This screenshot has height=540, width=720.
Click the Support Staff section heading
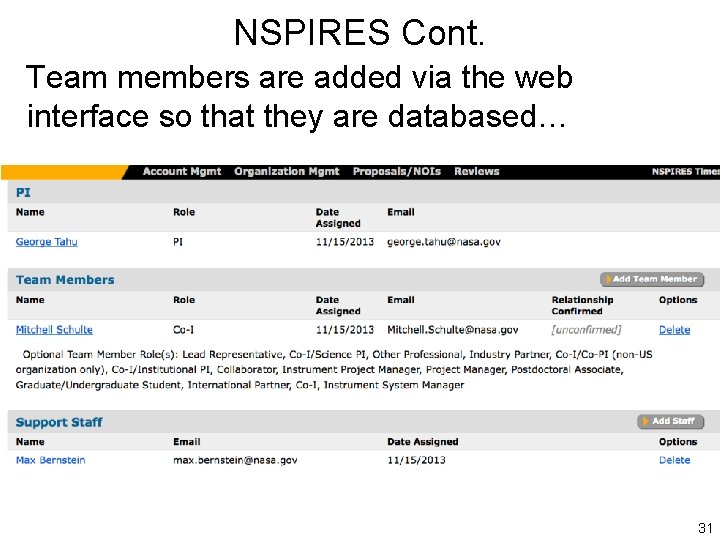click(x=59, y=422)
